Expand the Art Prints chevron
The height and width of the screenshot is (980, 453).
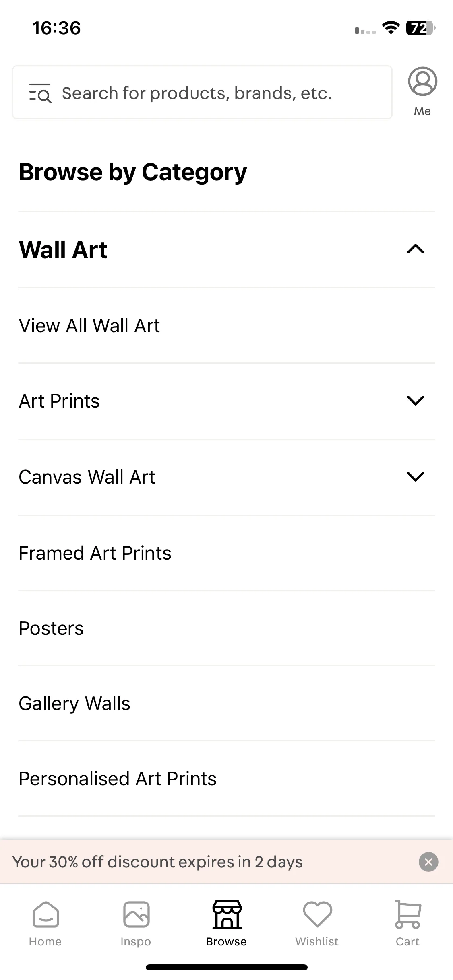click(x=416, y=401)
